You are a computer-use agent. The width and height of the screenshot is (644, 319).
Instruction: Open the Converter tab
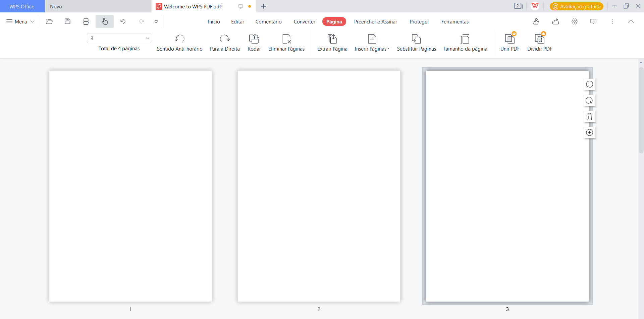pos(304,21)
